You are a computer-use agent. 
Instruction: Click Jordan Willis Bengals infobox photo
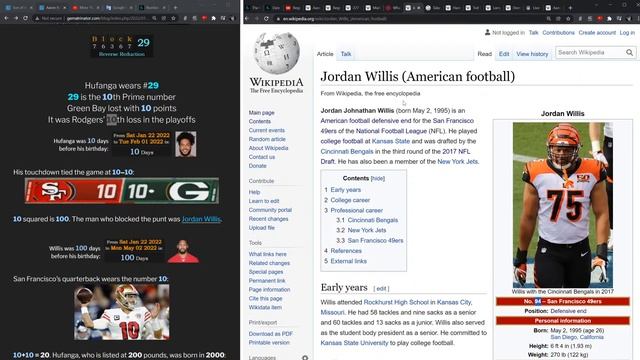[562, 205]
